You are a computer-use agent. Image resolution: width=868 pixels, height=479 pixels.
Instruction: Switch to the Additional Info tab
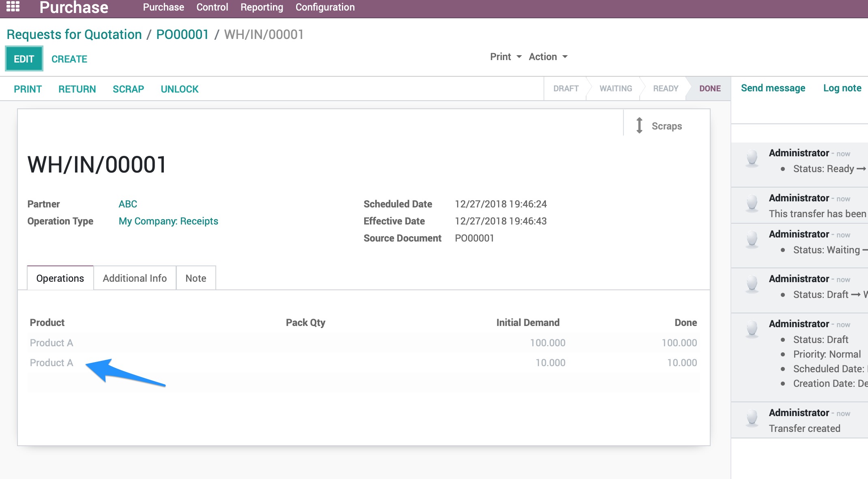tap(135, 278)
